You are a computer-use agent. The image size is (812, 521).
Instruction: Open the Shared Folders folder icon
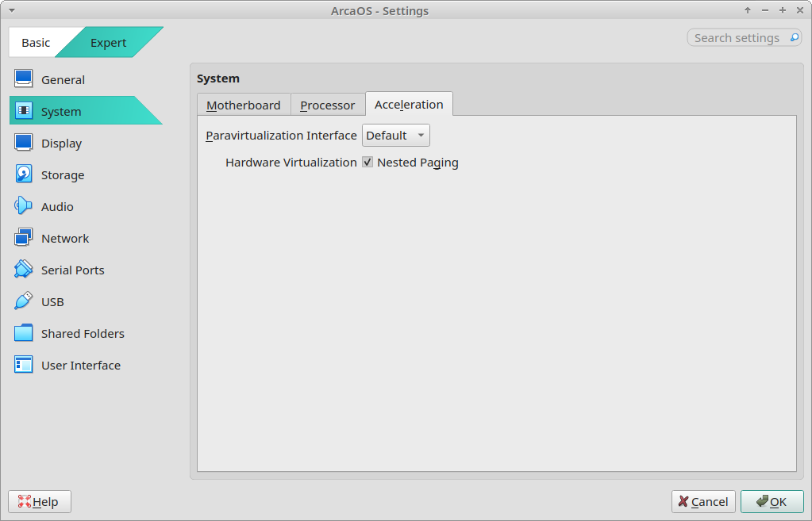(23, 333)
